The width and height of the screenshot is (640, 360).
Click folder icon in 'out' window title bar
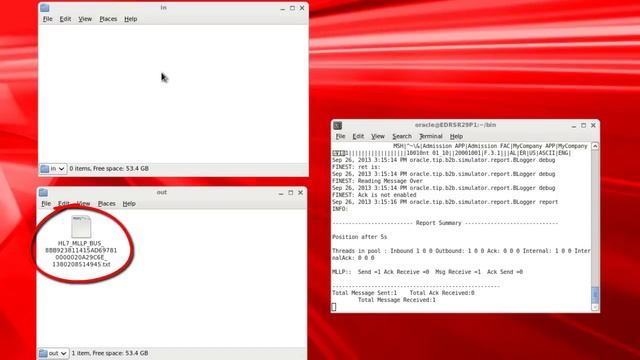click(x=43, y=192)
